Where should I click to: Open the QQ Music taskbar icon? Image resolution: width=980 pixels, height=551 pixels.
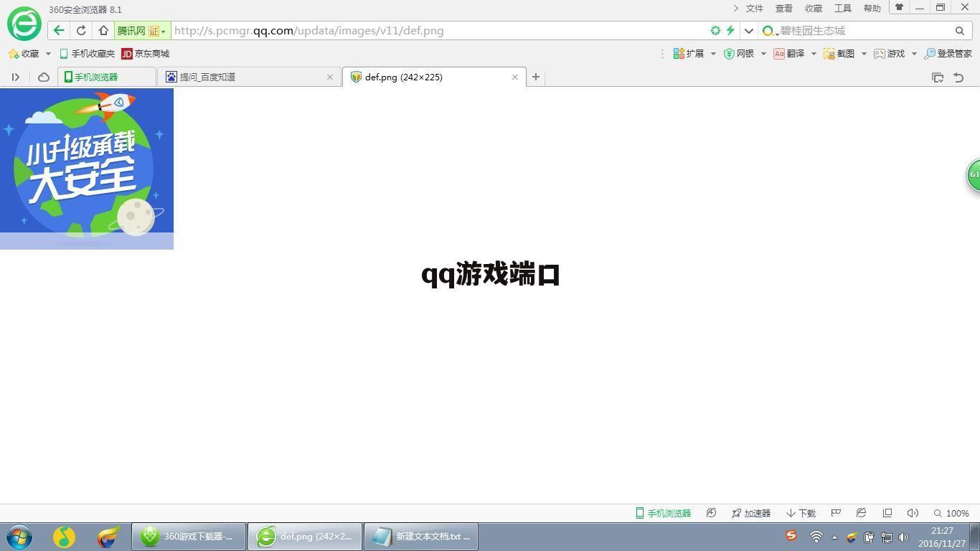[x=64, y=537]
